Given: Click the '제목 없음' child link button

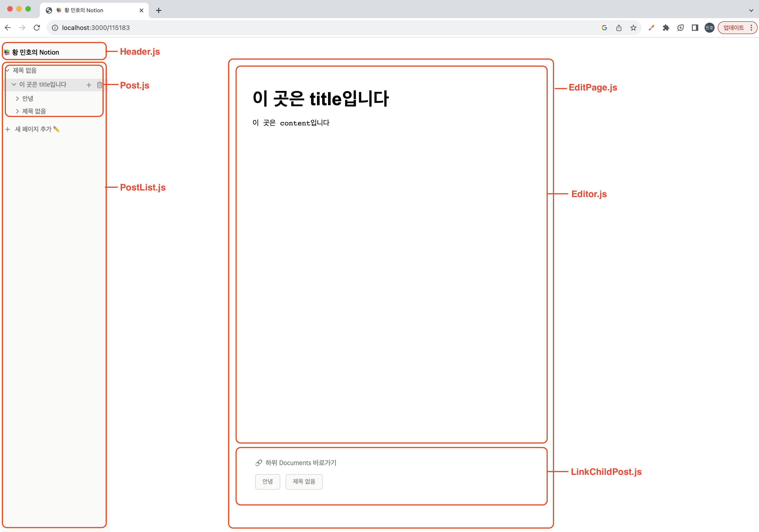Looking at the screenshot, I should pos(304,481).
